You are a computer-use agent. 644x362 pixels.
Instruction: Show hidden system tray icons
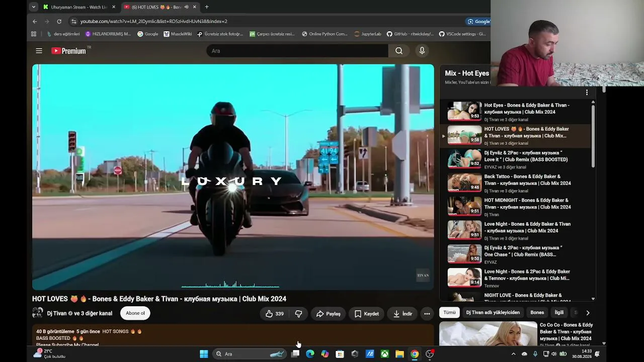pos(513,354)
